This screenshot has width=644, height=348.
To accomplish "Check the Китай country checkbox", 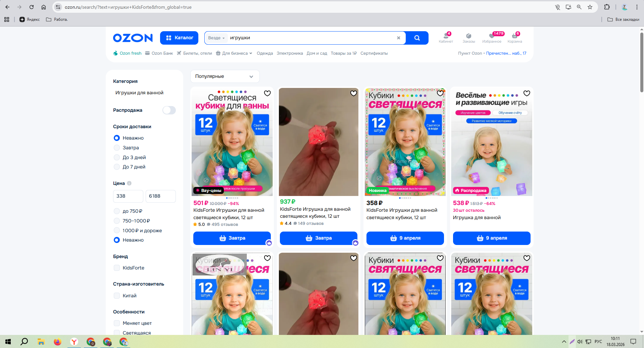I will 117,296.
